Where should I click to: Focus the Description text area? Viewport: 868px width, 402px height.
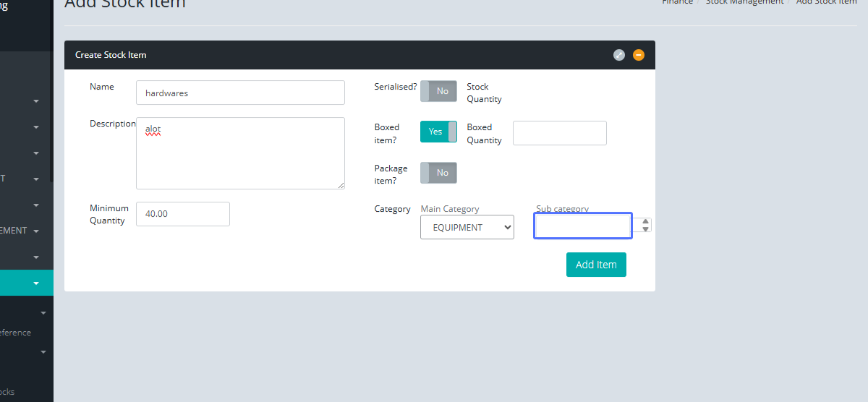tap(240, 153)
